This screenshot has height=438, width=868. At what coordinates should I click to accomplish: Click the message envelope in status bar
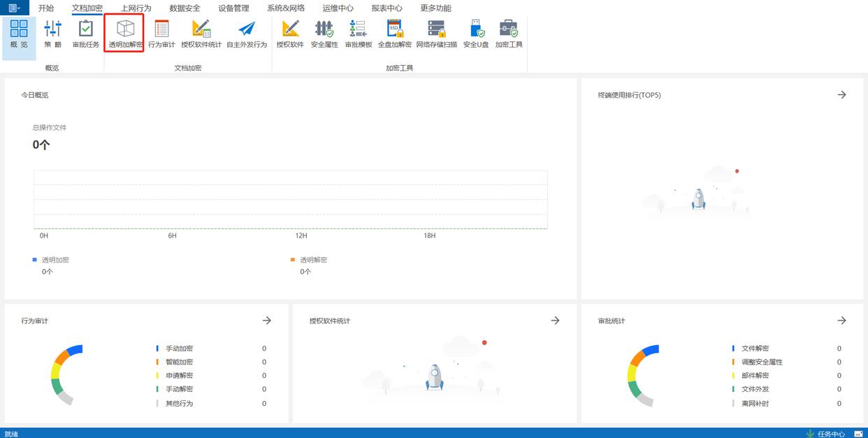(x=858, y=434)
